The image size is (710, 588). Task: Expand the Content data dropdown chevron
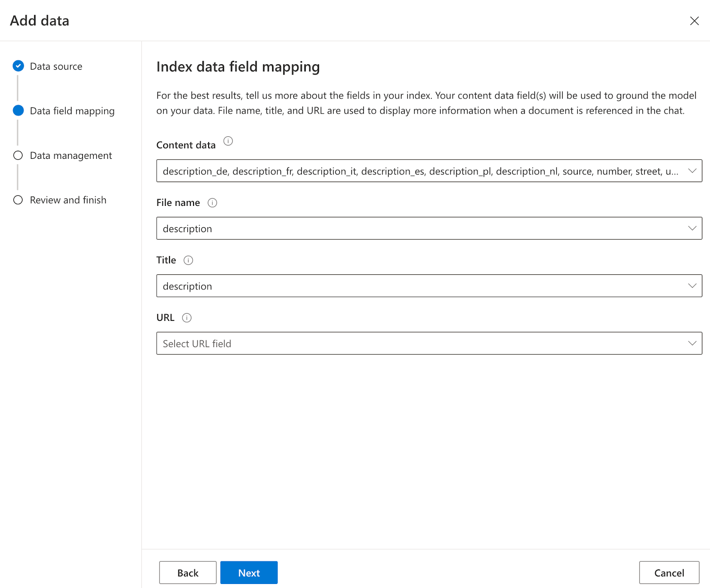(x=692, y=171)
